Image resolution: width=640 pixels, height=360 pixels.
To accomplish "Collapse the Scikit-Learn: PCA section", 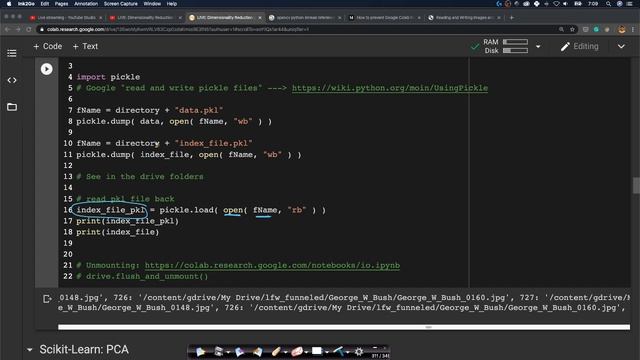I will [x=29, y=350].
